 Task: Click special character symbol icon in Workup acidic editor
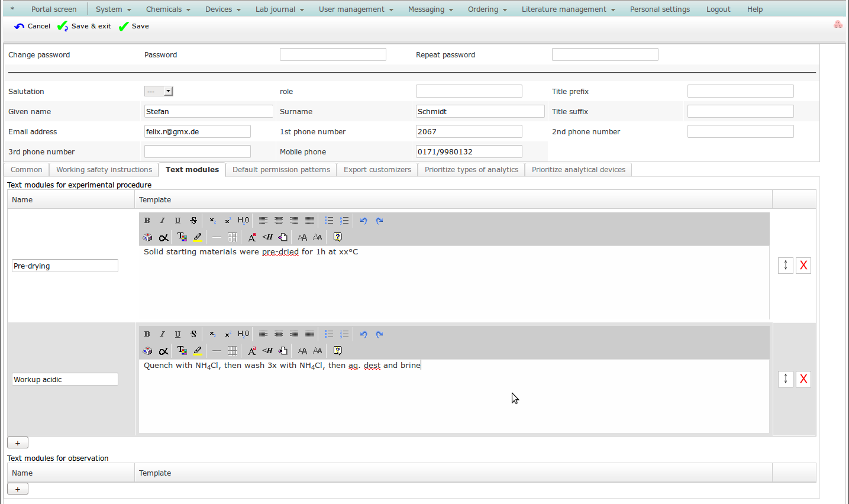164,351
